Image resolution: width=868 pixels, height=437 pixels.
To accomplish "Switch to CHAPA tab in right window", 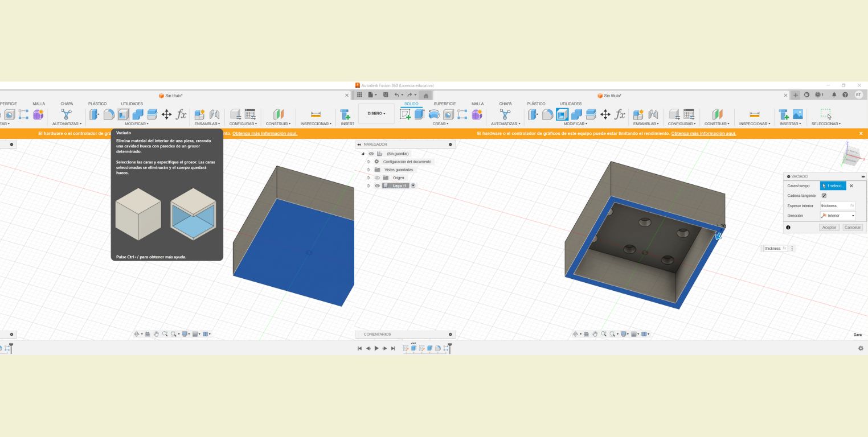I will pyautogui.click(x=505, y=104).
